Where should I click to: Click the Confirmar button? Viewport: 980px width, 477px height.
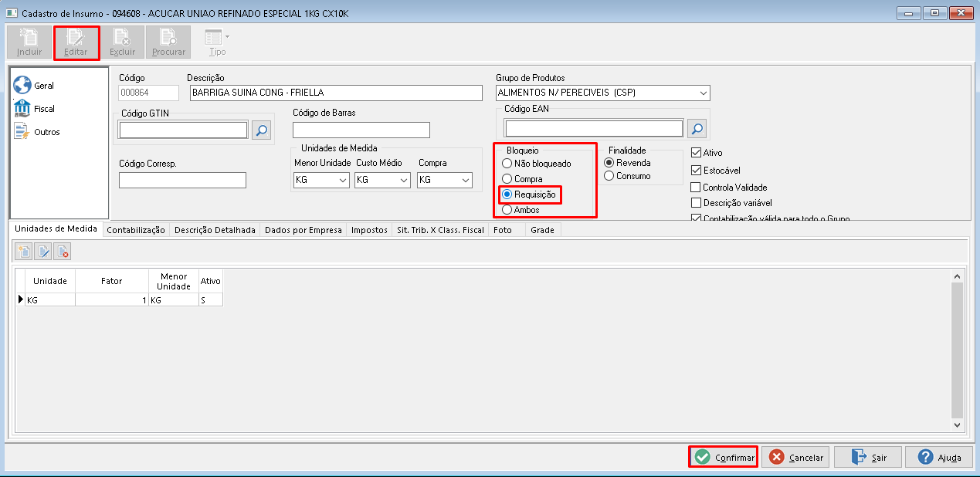pos(723,457)
